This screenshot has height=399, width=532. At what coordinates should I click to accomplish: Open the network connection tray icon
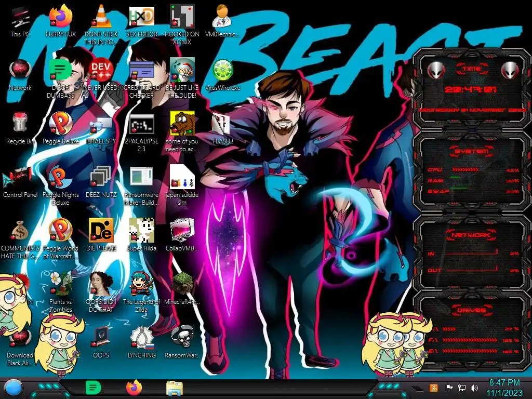pos(462,388)
